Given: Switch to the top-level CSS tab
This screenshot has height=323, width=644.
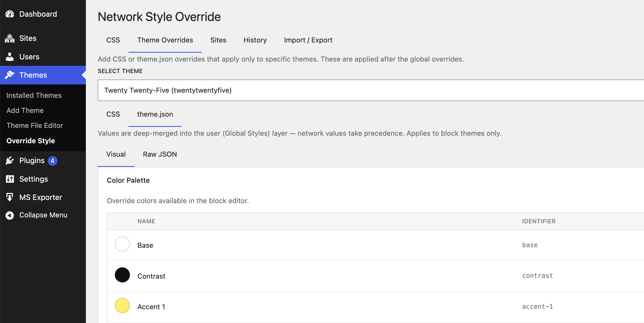Looking at the screenshot, I should (x=113, y=40).
